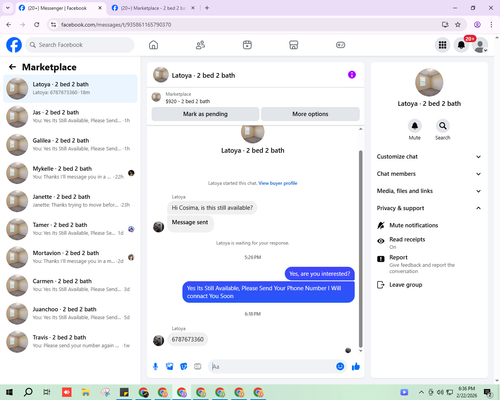Open the Windows Start menu
This screenshot has height=400, width=500.
(9, 392)
